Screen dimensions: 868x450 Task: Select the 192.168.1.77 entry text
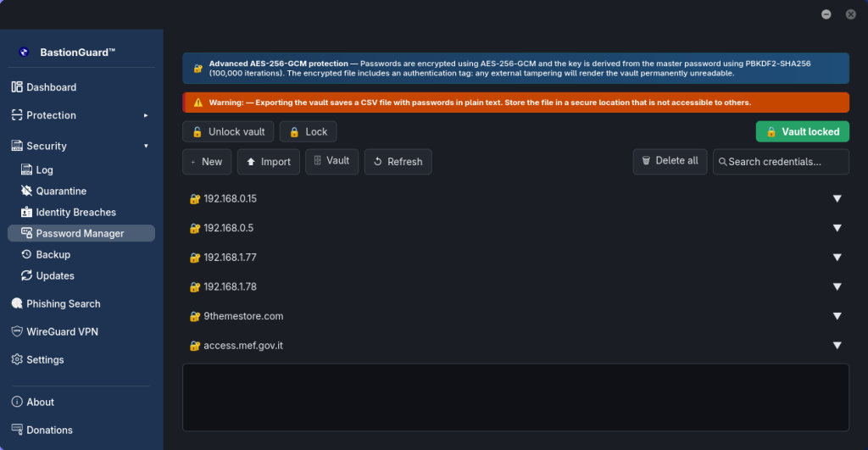click(230, 258)
